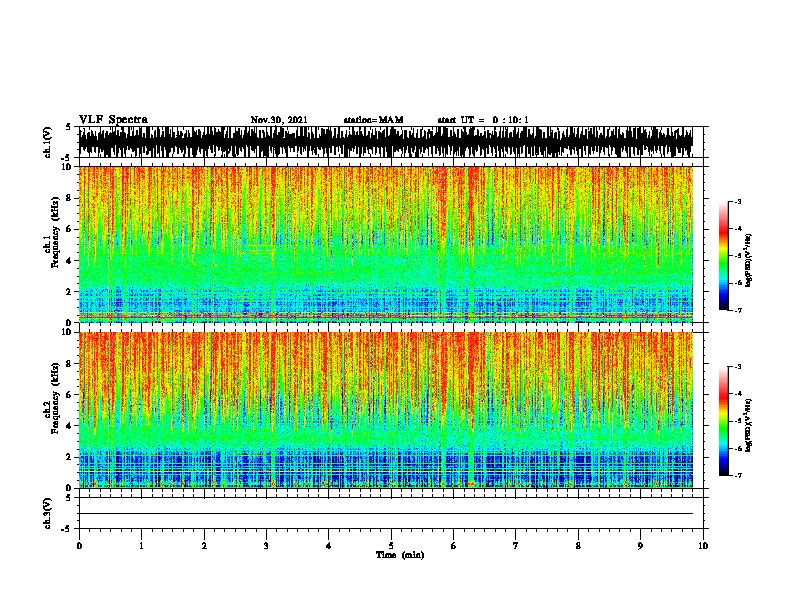Screen dimensions: 792x612
Task: Click the "ch.1 Frequency (kHz)" axis label
Action: [x=52, y=233]
